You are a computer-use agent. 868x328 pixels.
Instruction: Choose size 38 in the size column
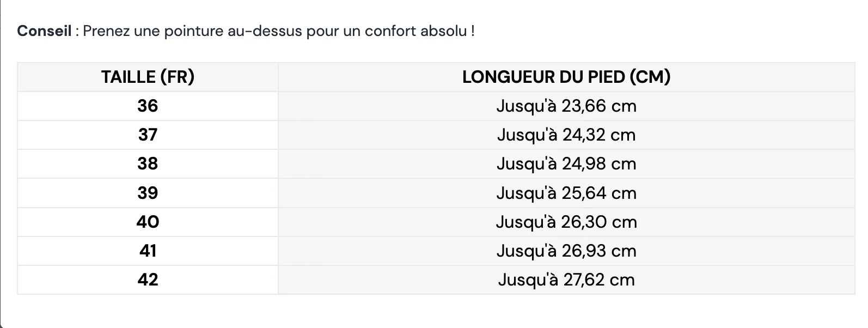(x=148, y=163)
